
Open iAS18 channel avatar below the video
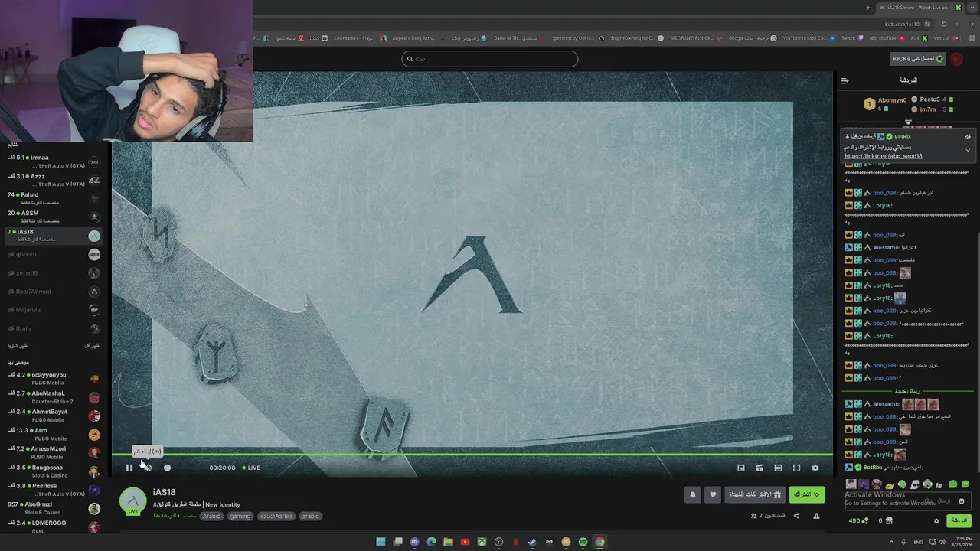[133, 500]
